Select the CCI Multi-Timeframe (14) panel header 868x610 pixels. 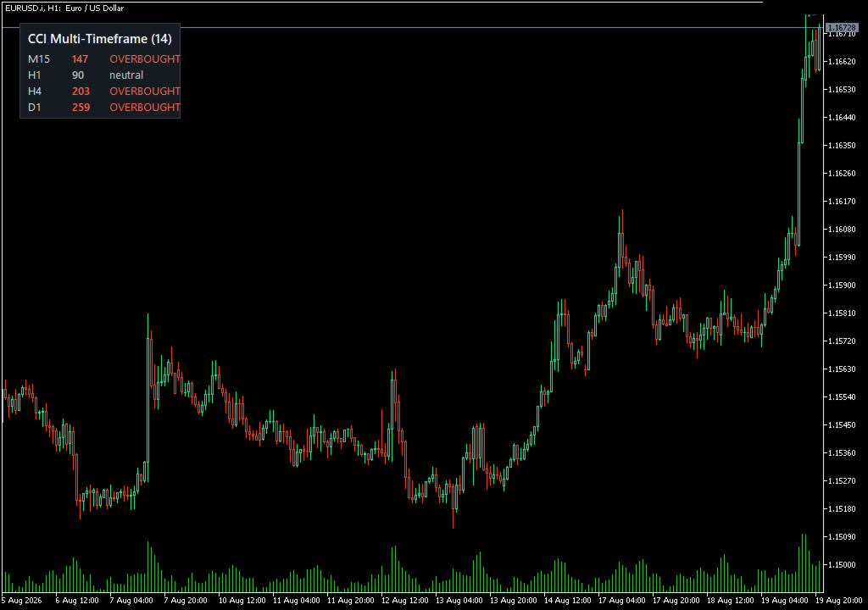click(100, 39)
